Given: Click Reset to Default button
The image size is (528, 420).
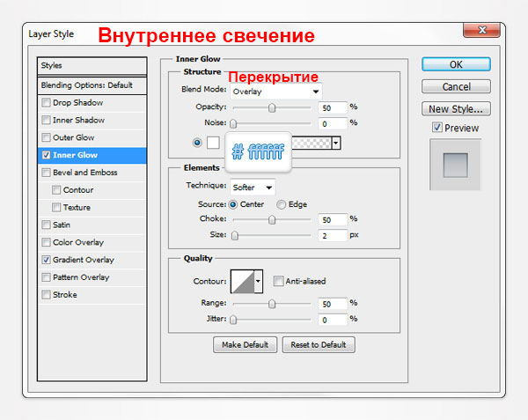Looking at the screenshot, I should 319,344.
